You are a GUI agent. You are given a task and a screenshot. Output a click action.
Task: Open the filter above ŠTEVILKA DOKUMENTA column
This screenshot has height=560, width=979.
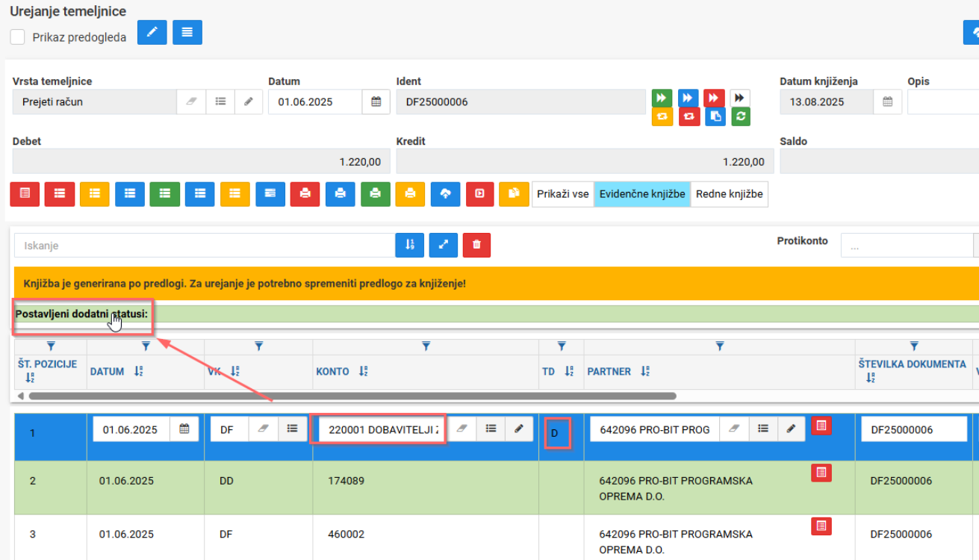[x=914, y=346]
